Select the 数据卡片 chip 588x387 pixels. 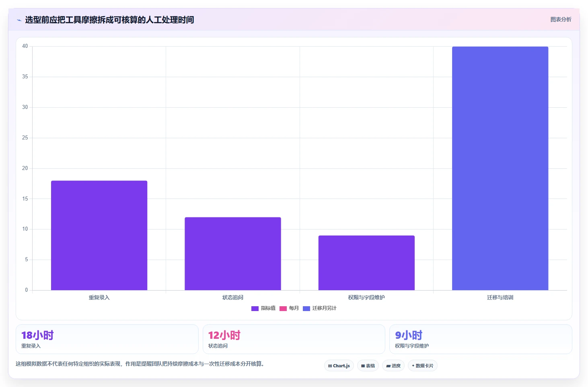[423, 366]
